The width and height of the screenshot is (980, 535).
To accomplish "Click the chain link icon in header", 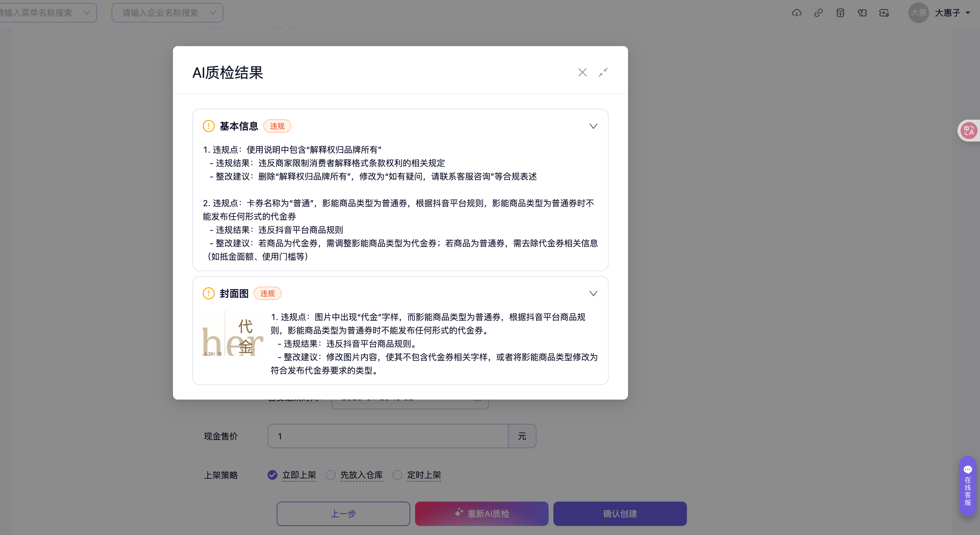I will 818,13.
